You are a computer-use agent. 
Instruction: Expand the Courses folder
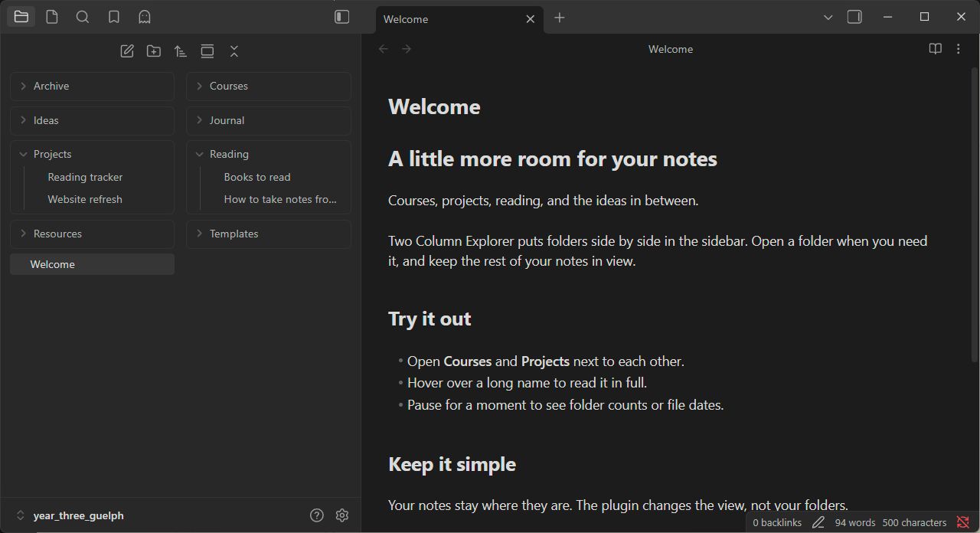point(269,87)
